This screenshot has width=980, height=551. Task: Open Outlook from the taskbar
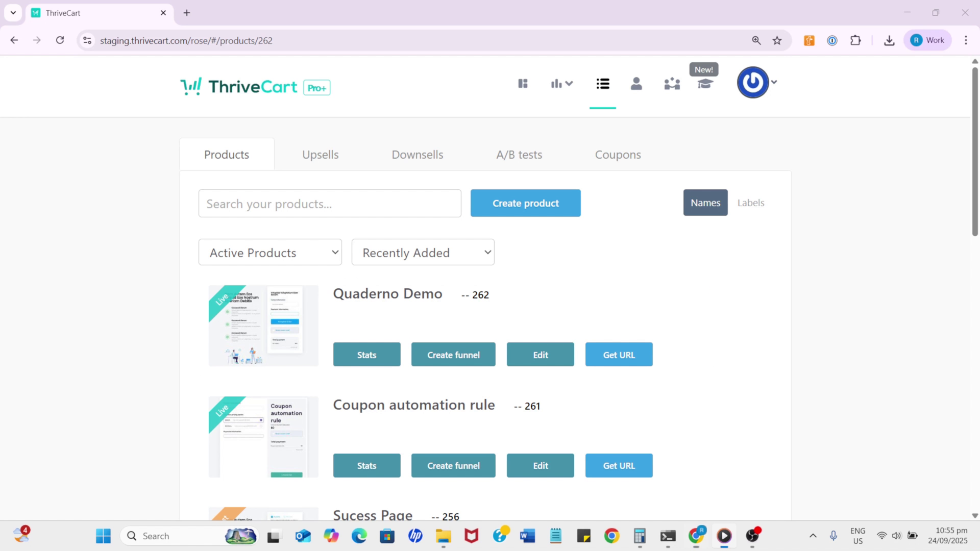pos(302,536)
